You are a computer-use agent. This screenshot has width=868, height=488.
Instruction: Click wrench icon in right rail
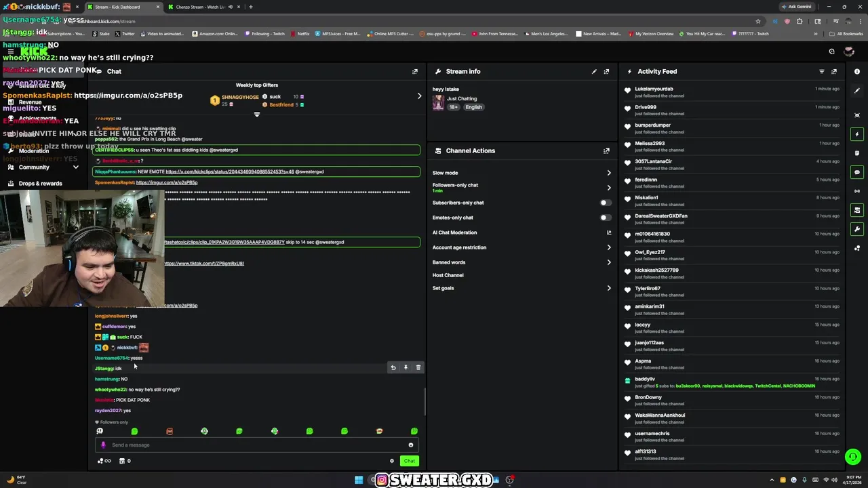(x=857, y=229)
